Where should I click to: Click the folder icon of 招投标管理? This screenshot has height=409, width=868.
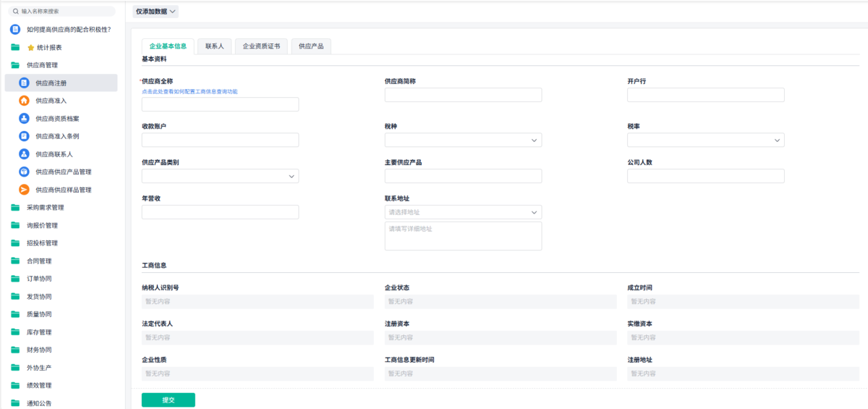click(x=15, y=243)
